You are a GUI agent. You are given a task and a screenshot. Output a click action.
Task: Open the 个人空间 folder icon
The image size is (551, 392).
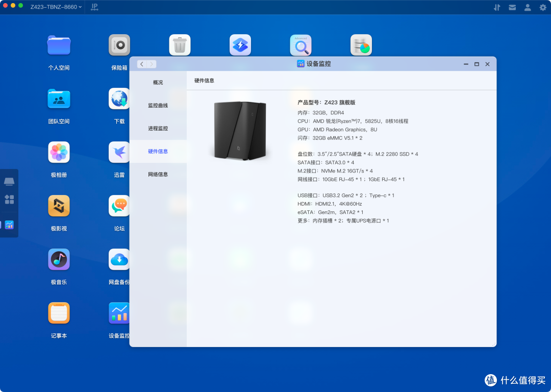pyautogui.click(x=59, y=45)
